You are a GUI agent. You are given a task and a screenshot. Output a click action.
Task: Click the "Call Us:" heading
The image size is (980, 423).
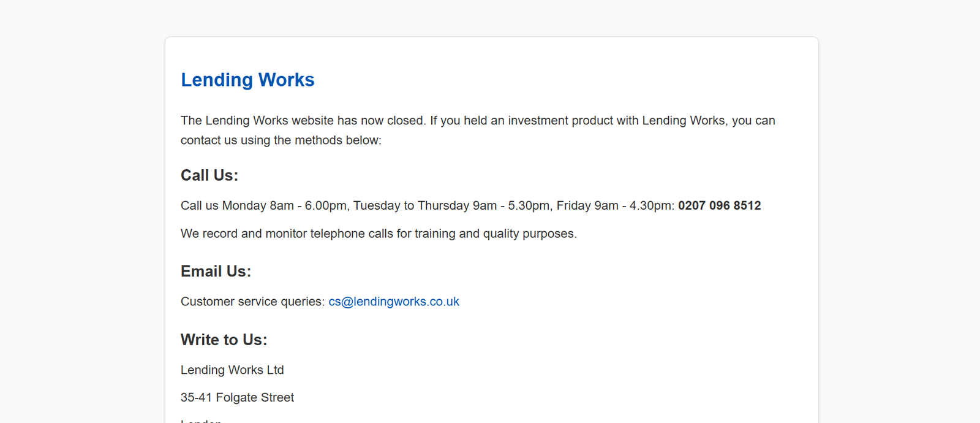(x=209, y=175)
